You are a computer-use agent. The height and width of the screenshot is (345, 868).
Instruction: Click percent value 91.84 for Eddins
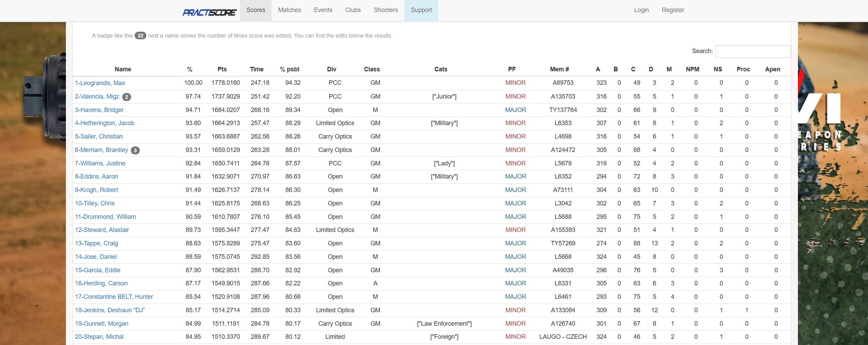pos(193,176)
